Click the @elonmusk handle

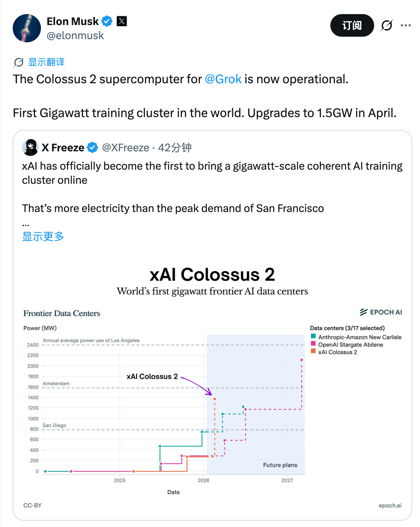click(75, 36)
